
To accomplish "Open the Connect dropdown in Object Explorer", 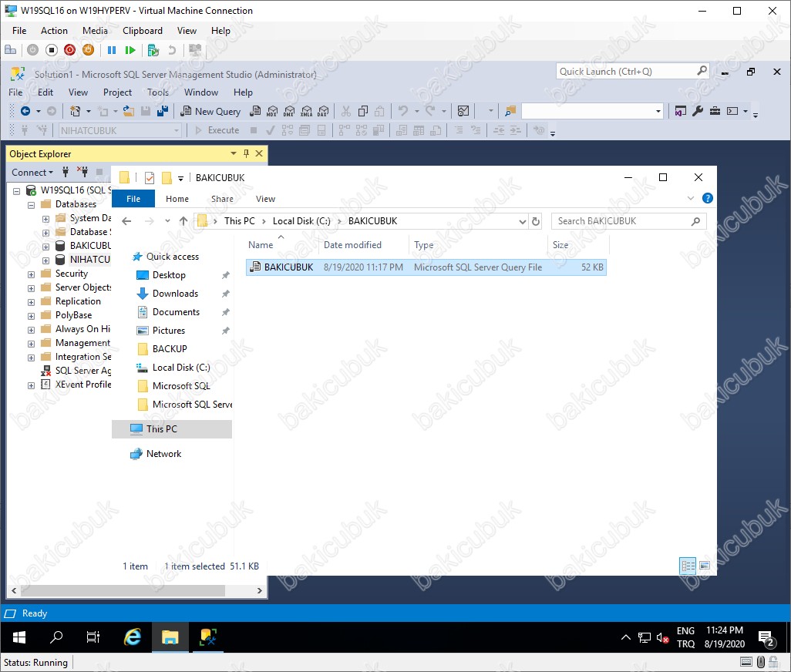I will tap(32, 173).
